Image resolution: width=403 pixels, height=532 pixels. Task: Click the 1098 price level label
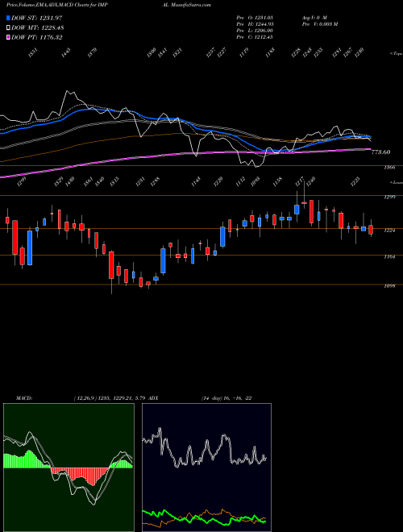pyautogui.click(x=388, y=286)
